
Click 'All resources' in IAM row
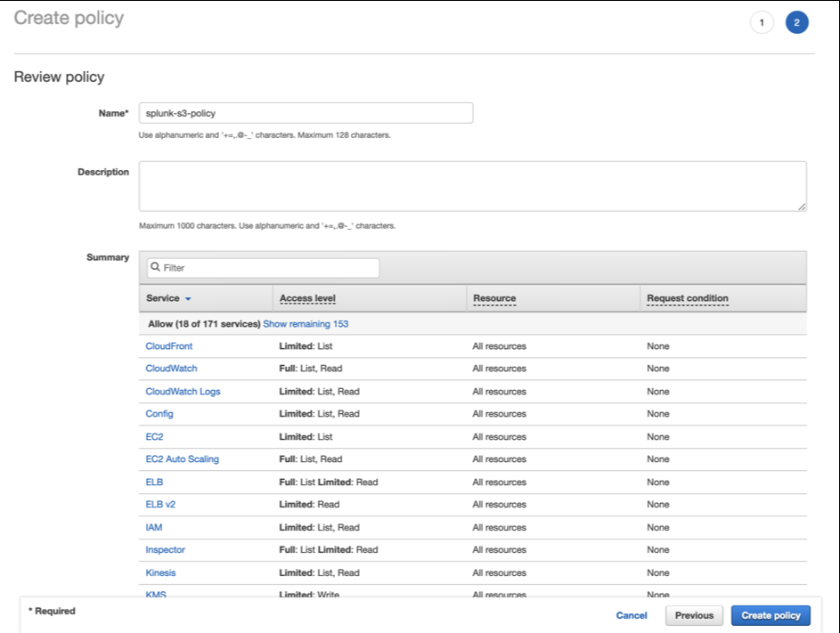500,527
